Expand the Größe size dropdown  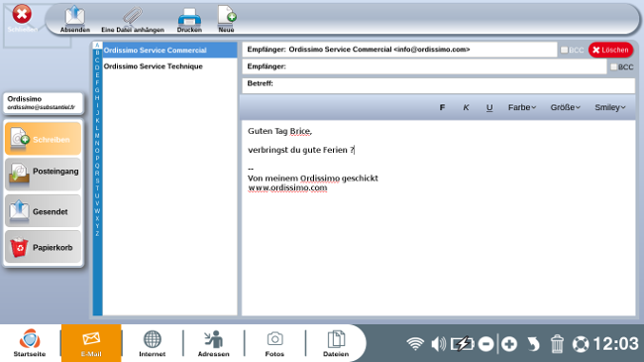565,107
